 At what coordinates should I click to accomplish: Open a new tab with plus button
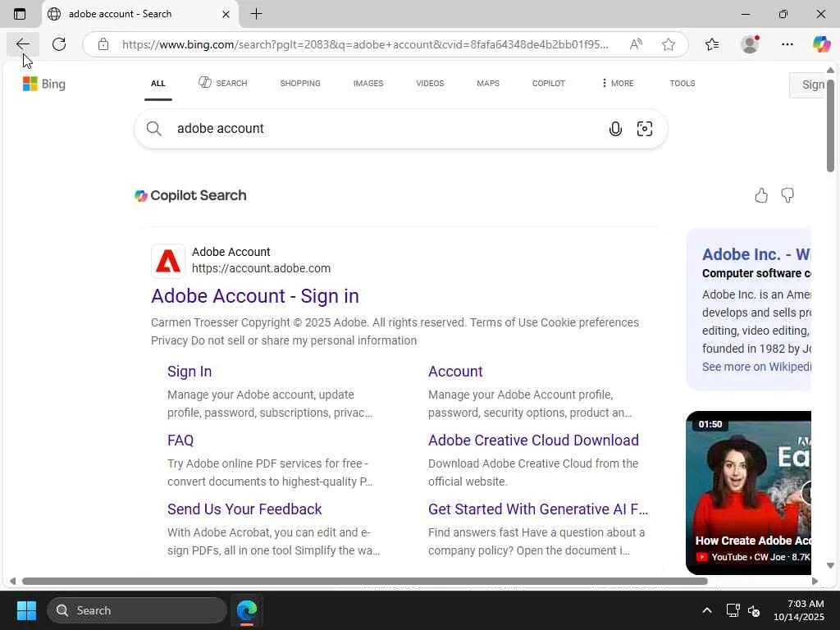(256, 14)
